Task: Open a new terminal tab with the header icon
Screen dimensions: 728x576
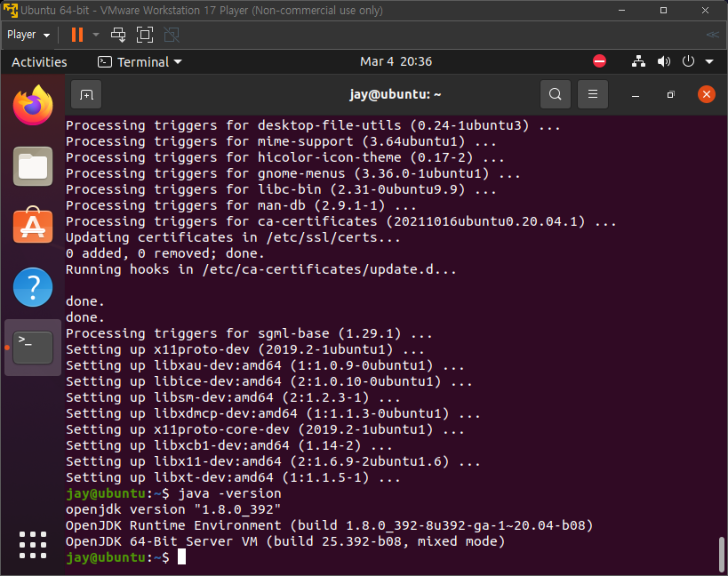Action: coord(84,94)
